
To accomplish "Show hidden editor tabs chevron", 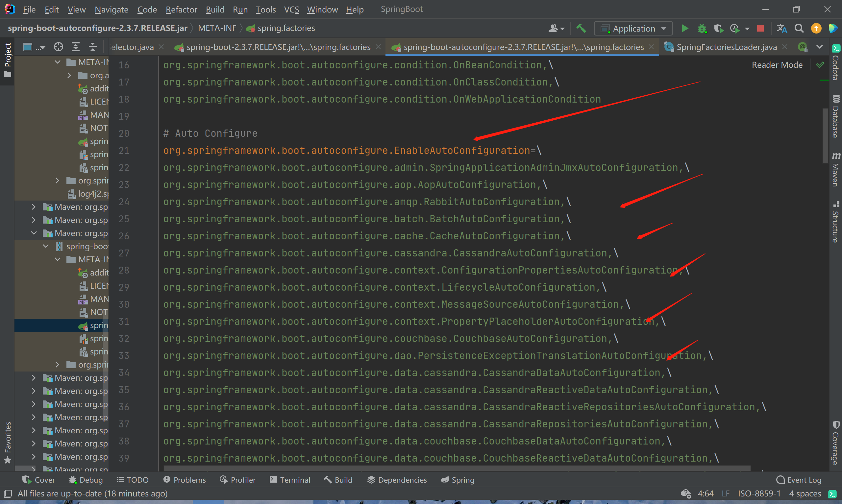I will (x=820, y=47).
